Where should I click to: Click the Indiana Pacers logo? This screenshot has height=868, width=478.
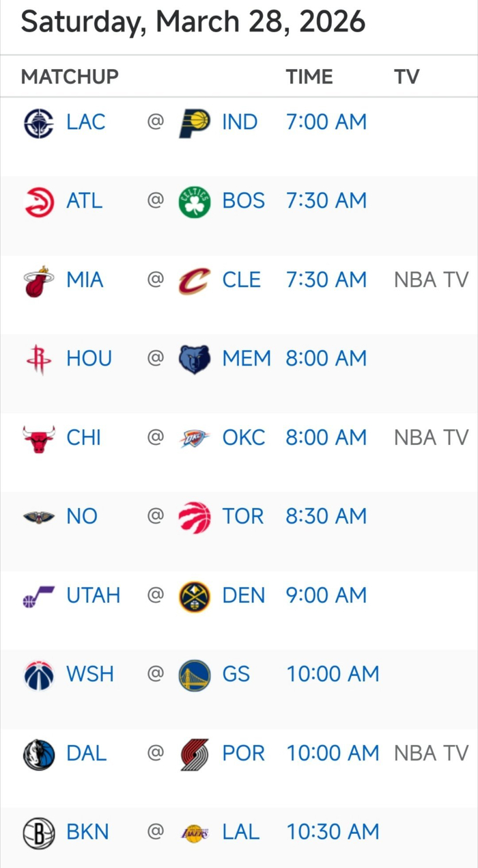coord(195,123)
